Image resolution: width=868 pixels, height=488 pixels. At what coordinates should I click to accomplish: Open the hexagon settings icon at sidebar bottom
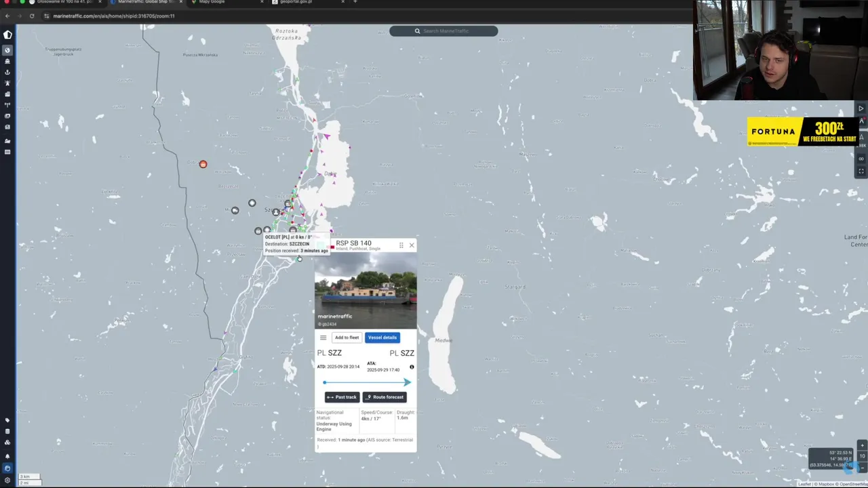click(7, 480)
